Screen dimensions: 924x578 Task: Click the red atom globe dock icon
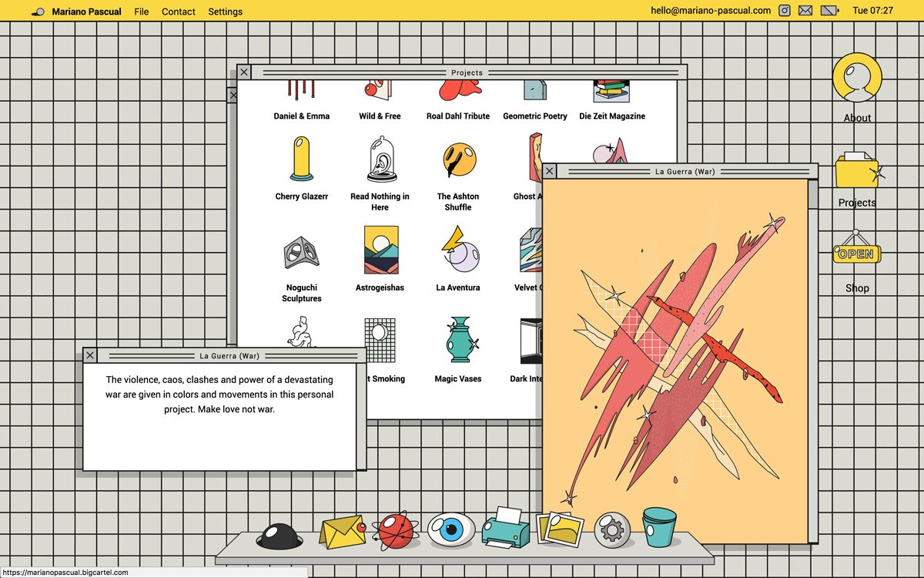coord(397,530)
